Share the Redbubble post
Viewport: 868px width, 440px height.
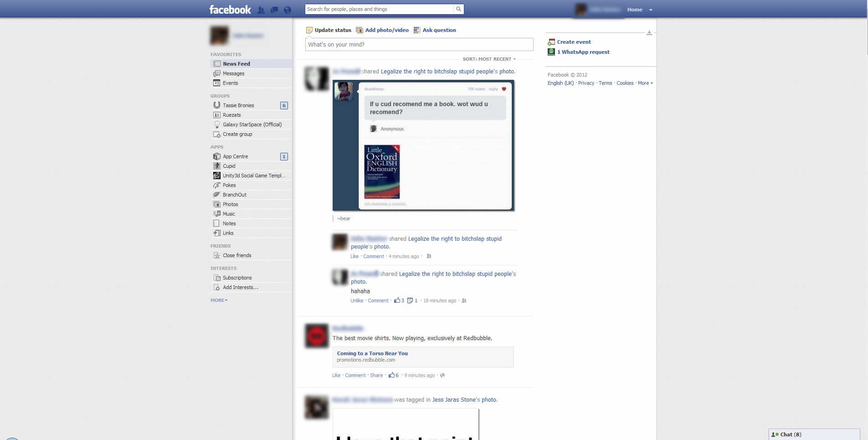[376, 375]
